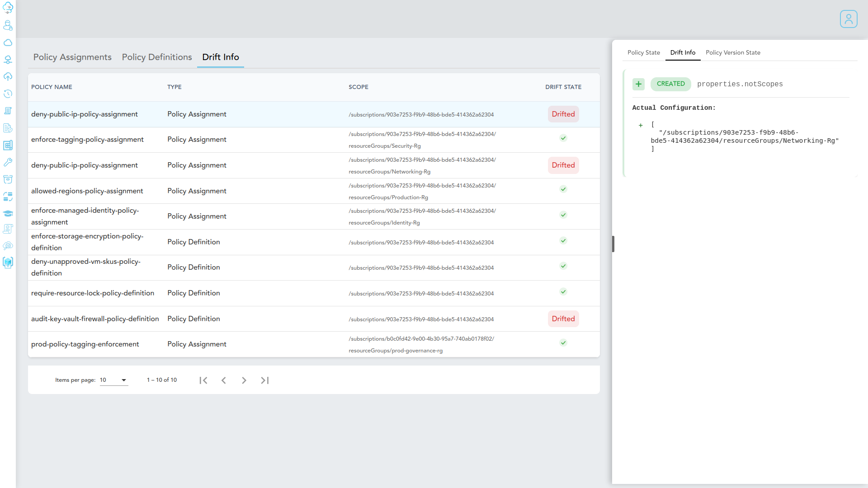Open the user lock icon in sidebar
This screenshot has width=868, height=488.
tap(8, 25)
